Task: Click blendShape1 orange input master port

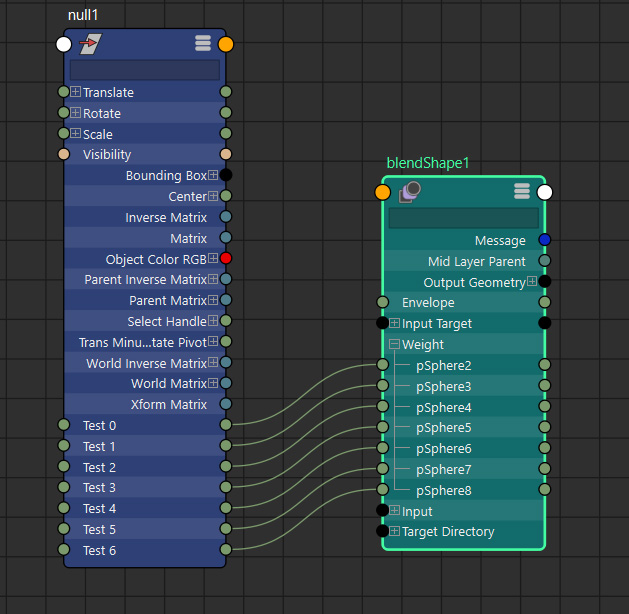Action: click(383, 192)
